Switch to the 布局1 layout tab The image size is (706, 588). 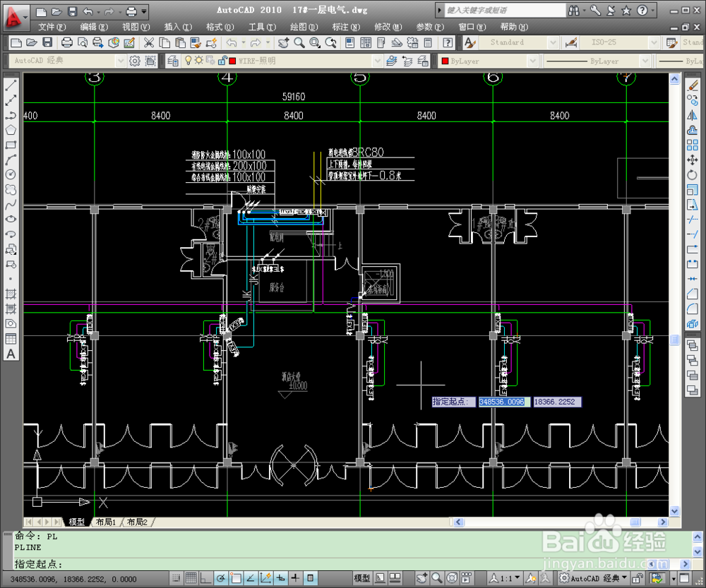pyautogui.click(x=106, y=522)
